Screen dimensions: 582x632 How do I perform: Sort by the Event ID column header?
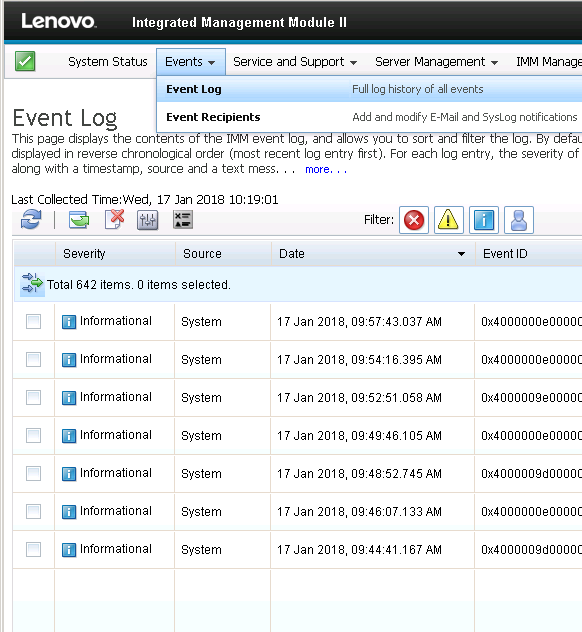(x=505, y=254)
